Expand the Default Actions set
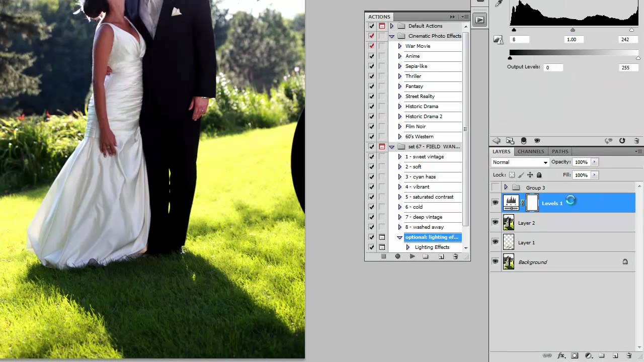 point(391,26)
